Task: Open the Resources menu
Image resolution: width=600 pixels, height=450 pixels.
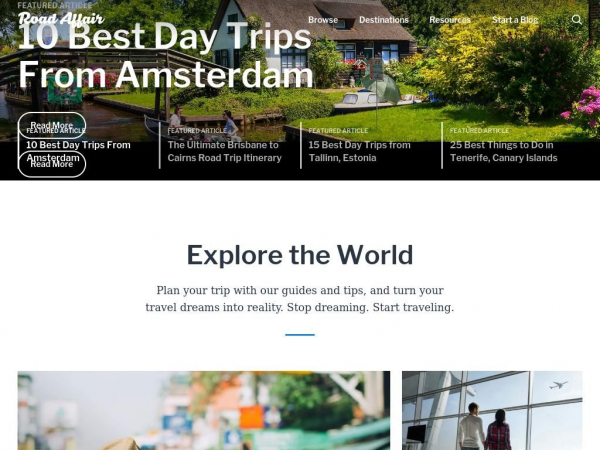Action: coord(450,20)
